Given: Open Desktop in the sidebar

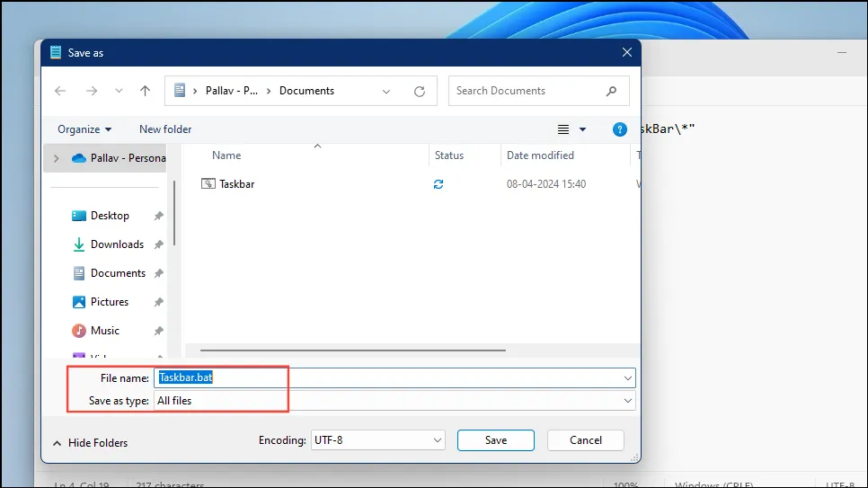Looking at the screenshot, I should point(101,216).
